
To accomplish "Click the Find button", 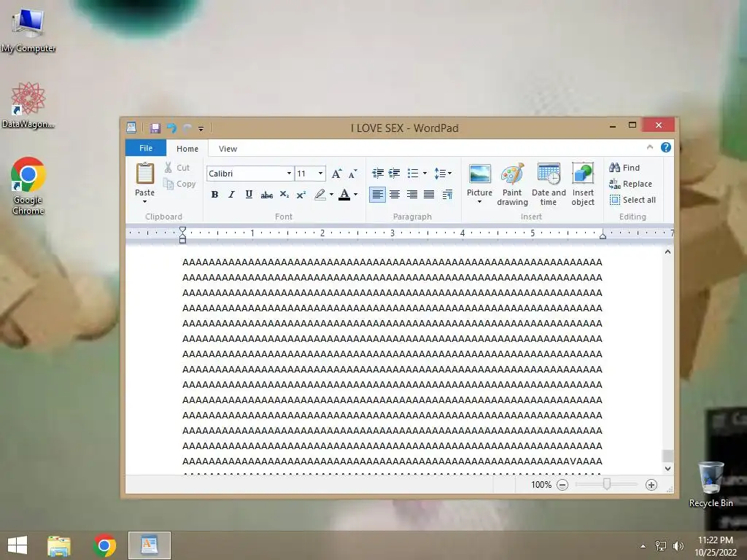I will click(624, 168).
